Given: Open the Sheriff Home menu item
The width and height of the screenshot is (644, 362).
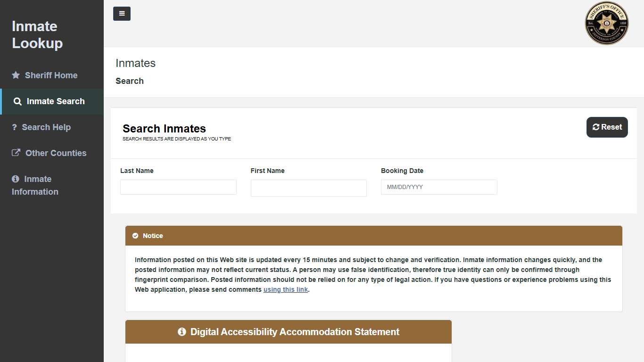Looking at the screenshot, I should click(x=51, y=75).
